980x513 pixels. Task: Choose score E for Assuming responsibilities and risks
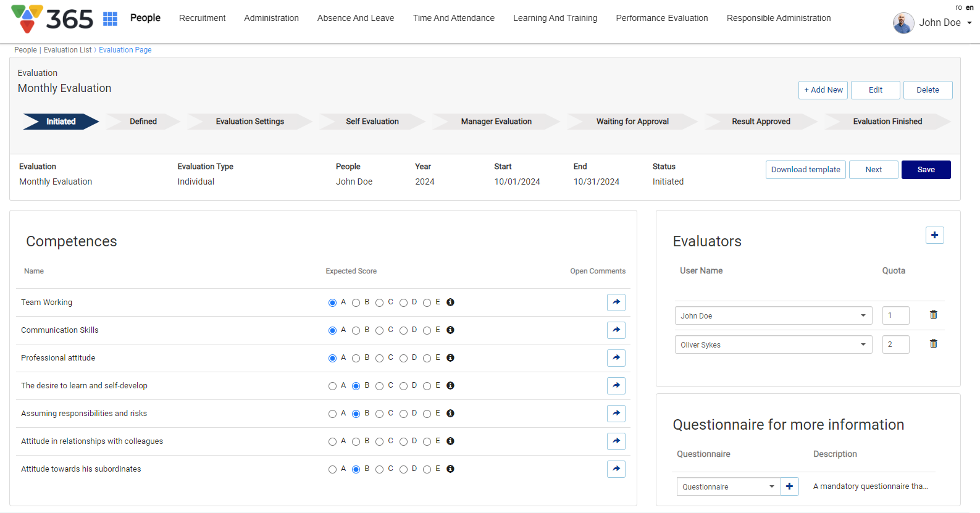pos(427,414)
